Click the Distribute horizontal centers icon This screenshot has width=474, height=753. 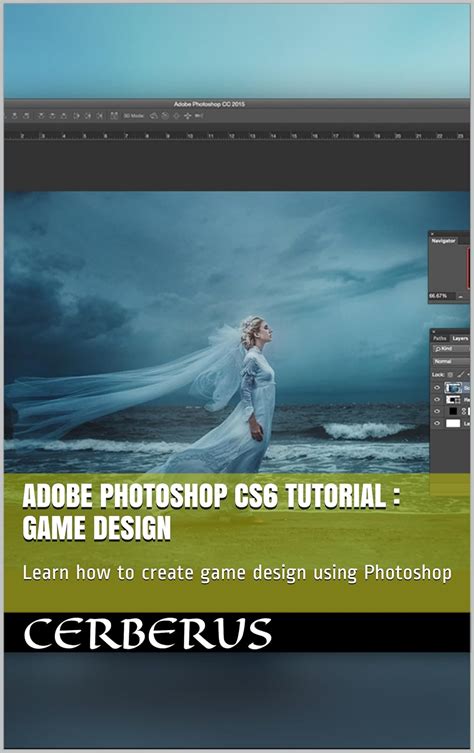(87, 116)
